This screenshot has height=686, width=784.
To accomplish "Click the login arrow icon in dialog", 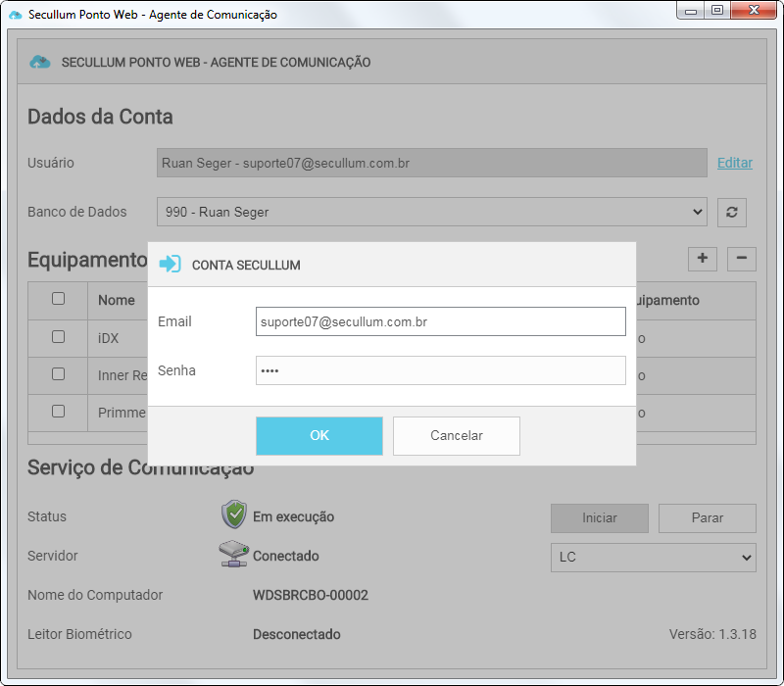I will (170, 265).
